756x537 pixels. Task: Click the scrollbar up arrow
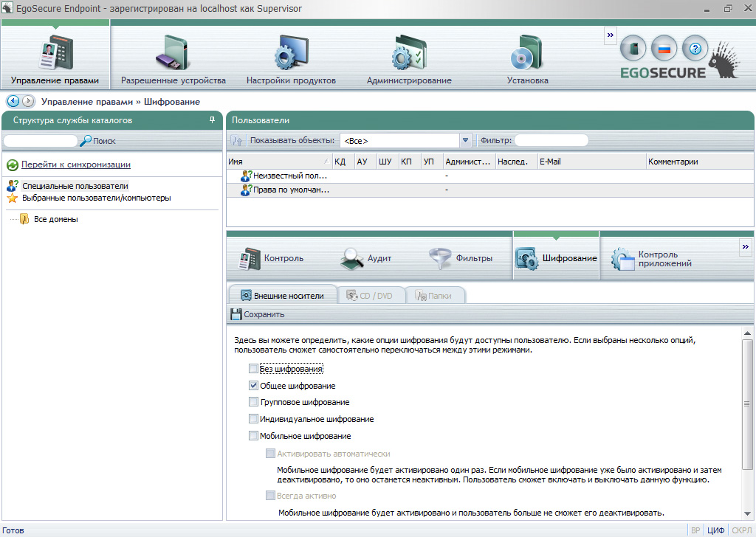click(x=747, y=333)
